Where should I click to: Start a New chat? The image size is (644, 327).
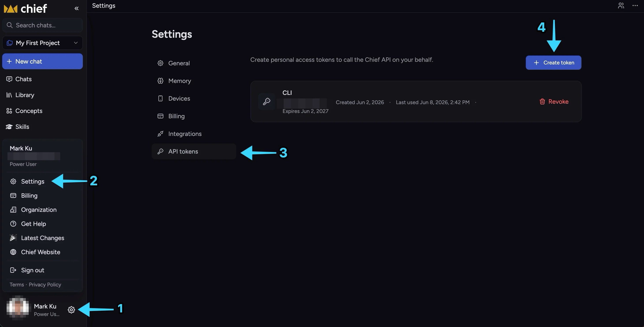pyautogui.click(x=43, y=61)
